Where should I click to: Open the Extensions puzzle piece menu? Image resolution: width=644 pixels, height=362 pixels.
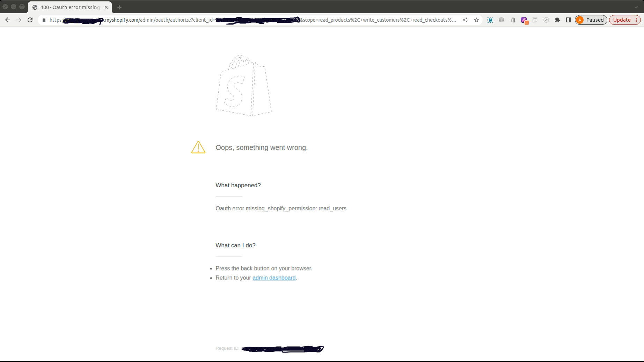(557, 20)
